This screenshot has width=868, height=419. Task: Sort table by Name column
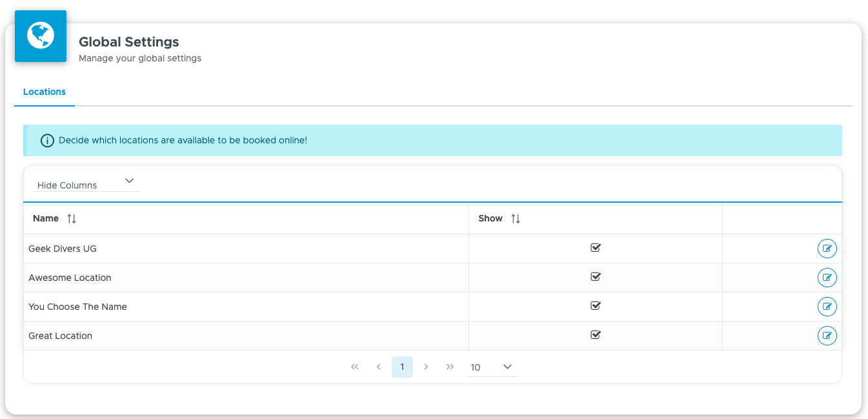72,219
